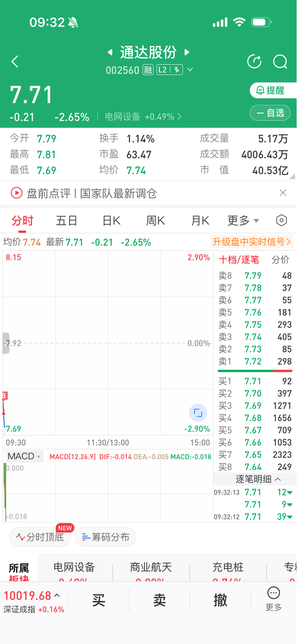297x644 pixels.
Task: Tap the red B marker on chart
Action: coord(5,395)
